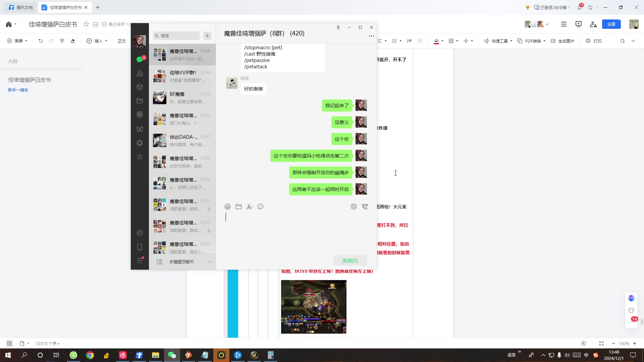
Task: Click 已登录2台设备 link
Action: (x=551, y=7)
